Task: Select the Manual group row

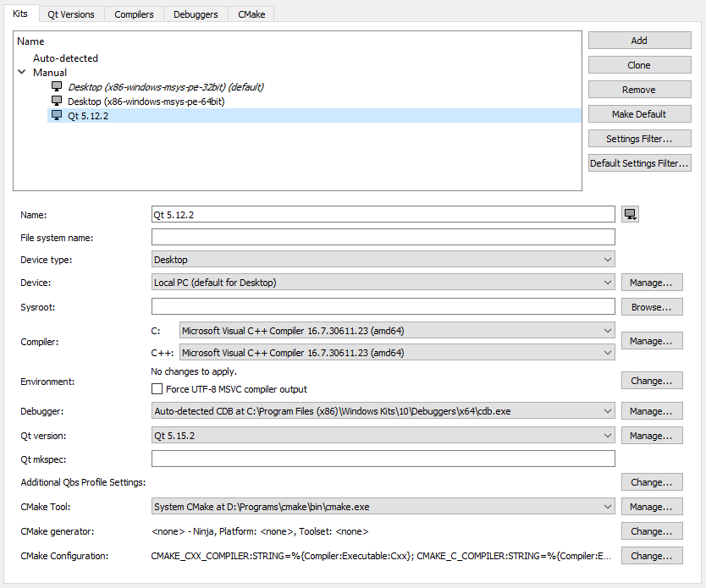Action: tap(50, 73)
